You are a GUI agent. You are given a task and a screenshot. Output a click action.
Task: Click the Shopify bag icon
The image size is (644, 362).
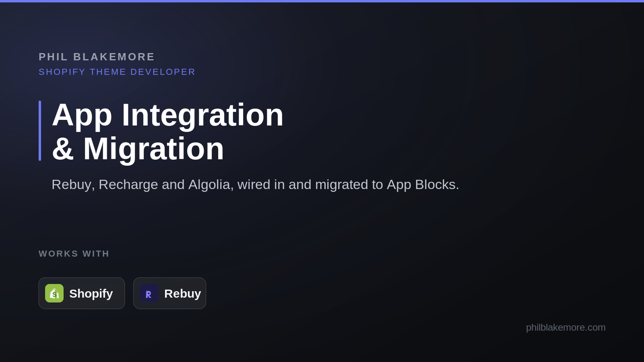(x=54, y=293)
